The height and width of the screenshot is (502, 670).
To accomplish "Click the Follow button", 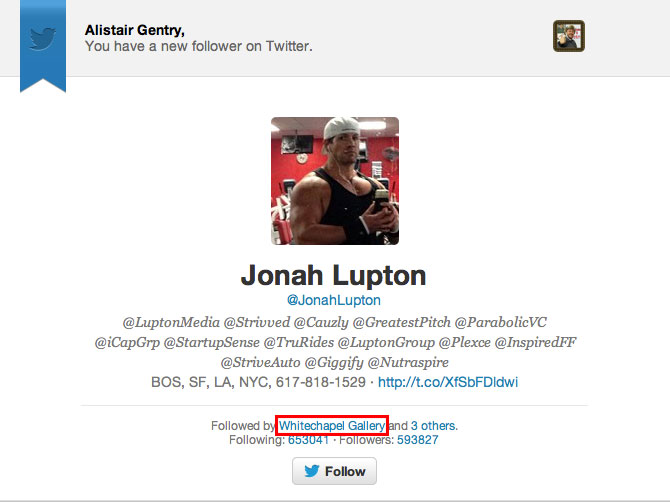I will click(335, 471).
